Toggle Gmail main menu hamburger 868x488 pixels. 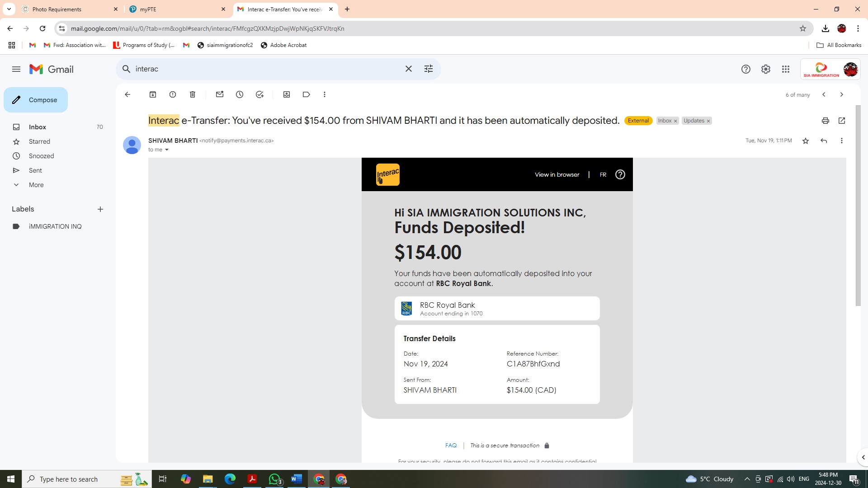pyautogui.click(x=16, y=69)
